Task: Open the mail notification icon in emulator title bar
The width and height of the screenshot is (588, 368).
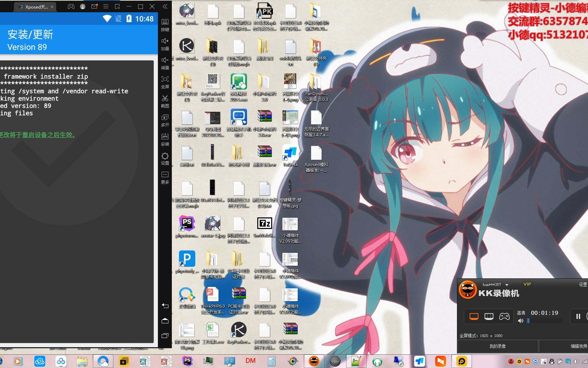Action: (x=94, y=6)
